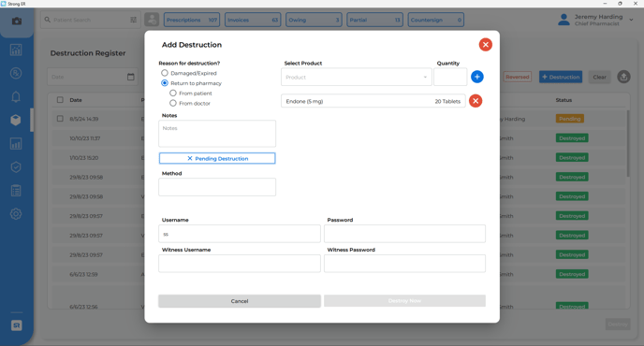This screenshot has width=644, height=346.
Task: Click the Username input field
Action: coord(240,234)
